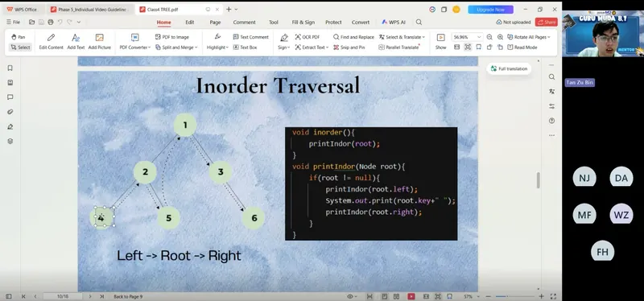Switch to the Edit ribbon tab
The width and height of the screenshot is (644, 301).
click(x=189, y=23)
